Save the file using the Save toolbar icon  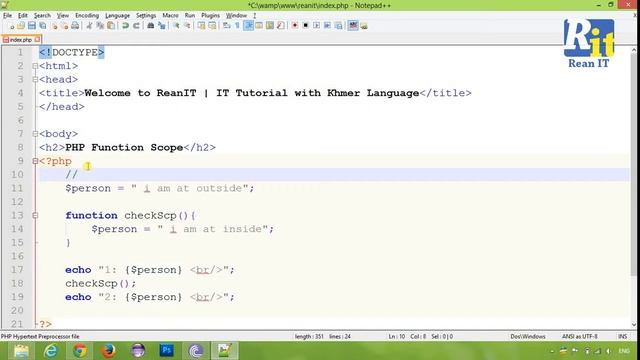(31, 26)
